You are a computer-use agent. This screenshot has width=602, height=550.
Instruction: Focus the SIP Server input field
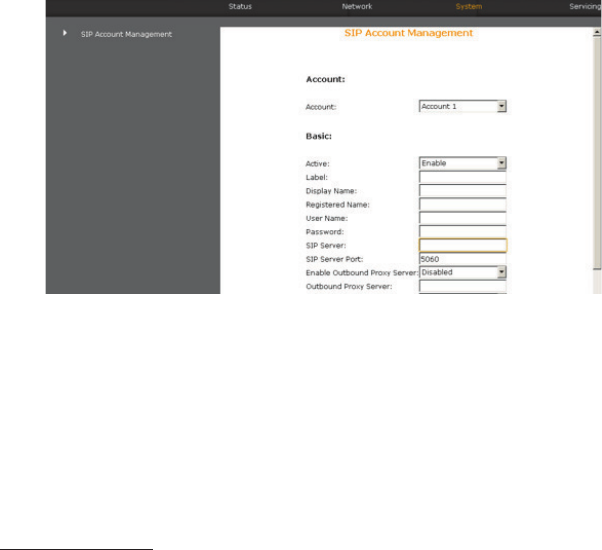[463, 245]
